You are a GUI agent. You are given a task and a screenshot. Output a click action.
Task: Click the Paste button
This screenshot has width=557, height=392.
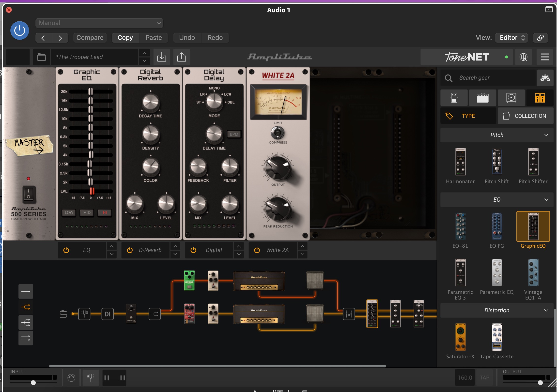click(x=154, y=38)
